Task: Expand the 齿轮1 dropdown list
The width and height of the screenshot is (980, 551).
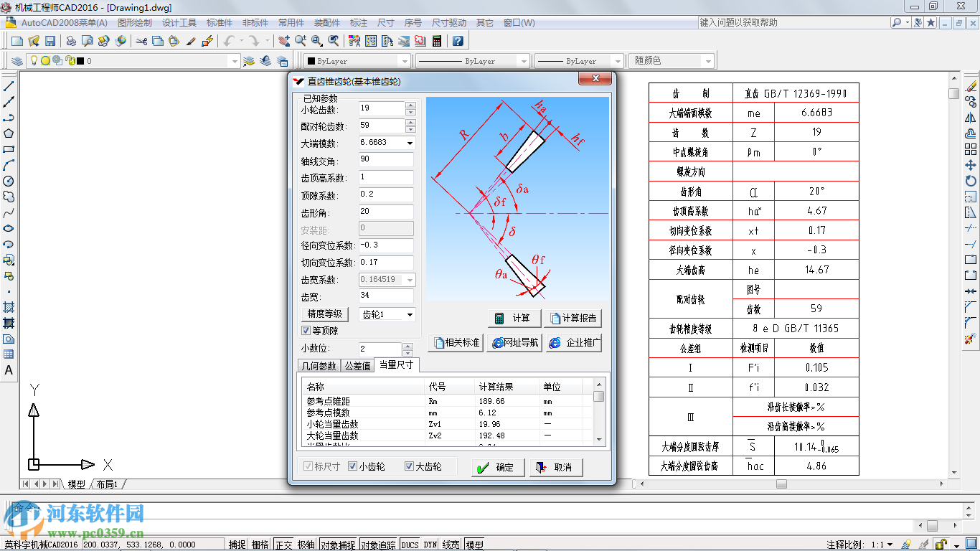Action: click(410, 314)
